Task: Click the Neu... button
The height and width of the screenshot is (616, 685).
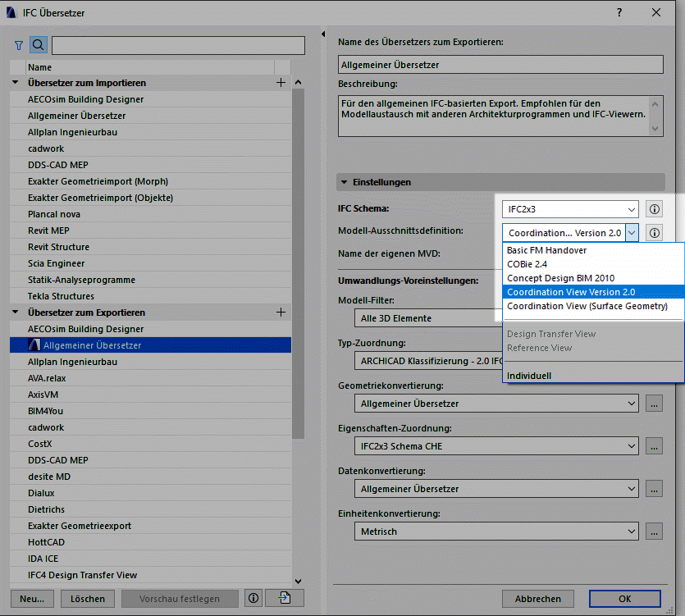Action: pos(32,599)
